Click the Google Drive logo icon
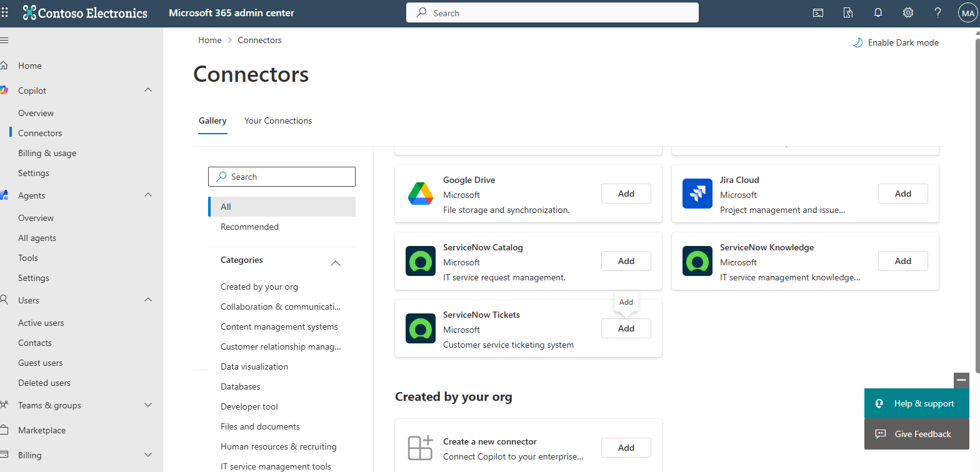The width and height of the screenshot is (980, 472). coord(421,194)
